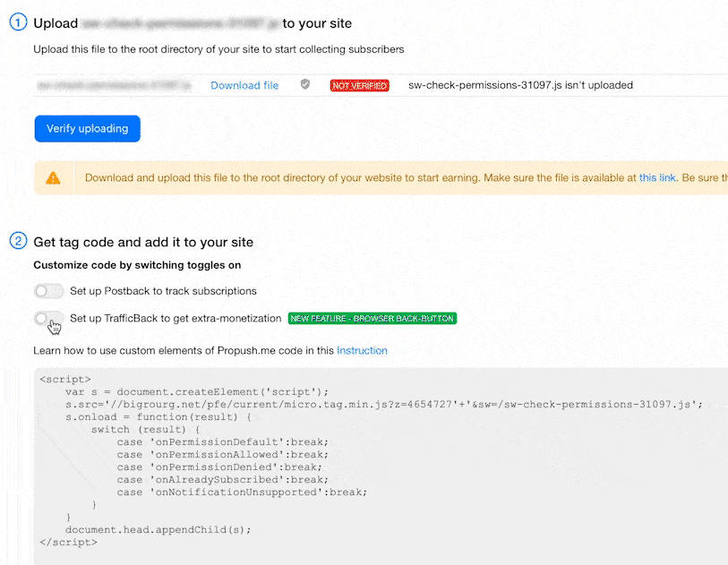Click the s.src bigrourg.net URL code line
The image size is (728, 565).
[384, 405]
